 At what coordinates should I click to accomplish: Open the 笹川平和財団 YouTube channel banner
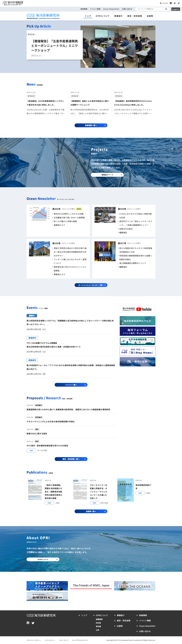tap(137, 309)
